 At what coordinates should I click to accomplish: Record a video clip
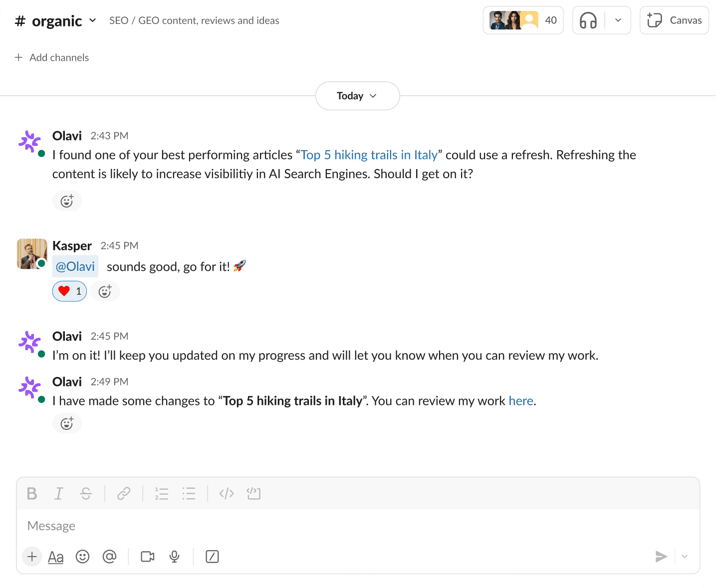tap(147, 557)
